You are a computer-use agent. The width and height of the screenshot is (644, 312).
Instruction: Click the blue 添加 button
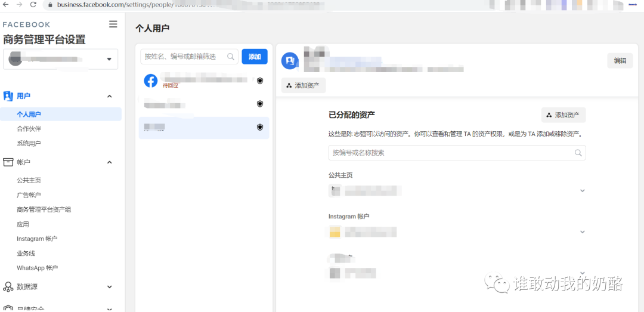pyautogui.click(x=255, y=56)
